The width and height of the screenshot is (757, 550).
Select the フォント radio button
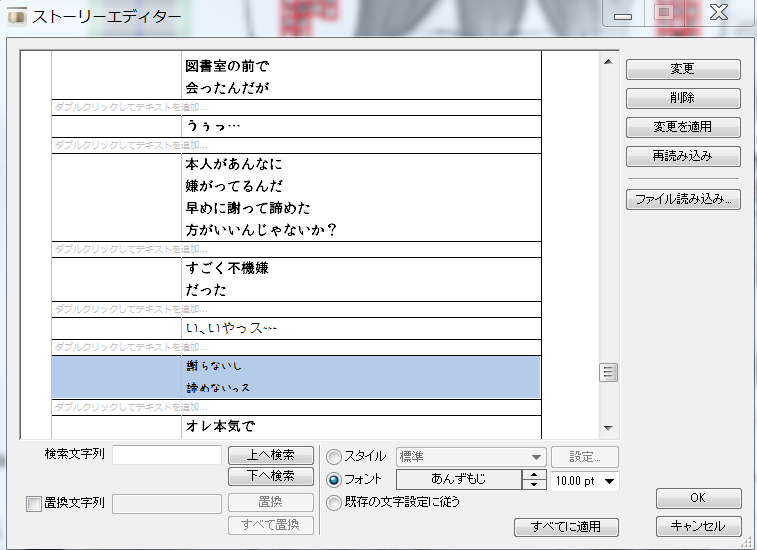(334, 480)
